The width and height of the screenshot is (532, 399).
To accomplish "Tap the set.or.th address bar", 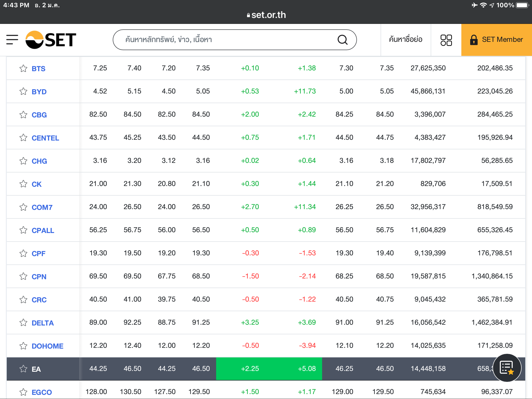I will click(266, 15).
